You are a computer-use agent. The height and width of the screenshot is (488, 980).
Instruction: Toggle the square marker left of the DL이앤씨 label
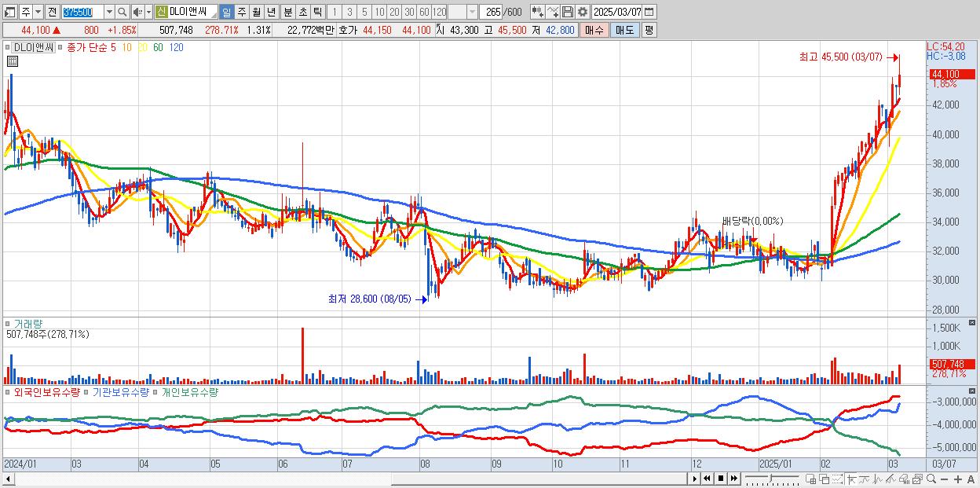pyautogui.click(x=9, y=48)
